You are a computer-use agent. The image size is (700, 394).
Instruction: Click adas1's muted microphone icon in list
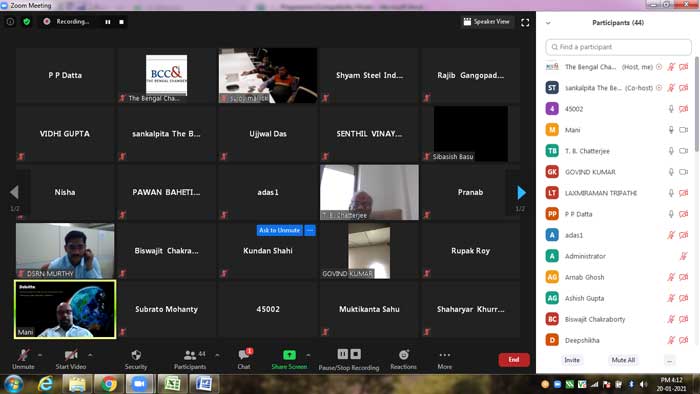click(671, 235)
